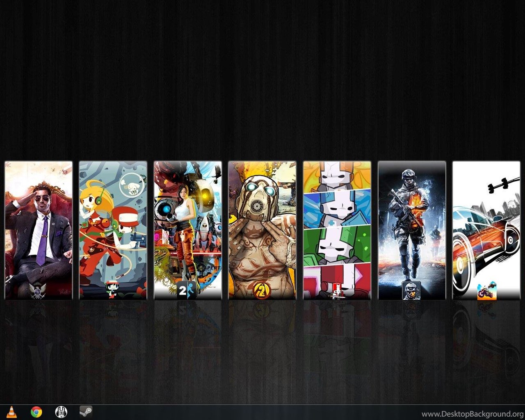The height and width of the screenshot is (420, 525).
Task: Open the round black-and-white ULE taskbar icon
Action: coord(61,412)
